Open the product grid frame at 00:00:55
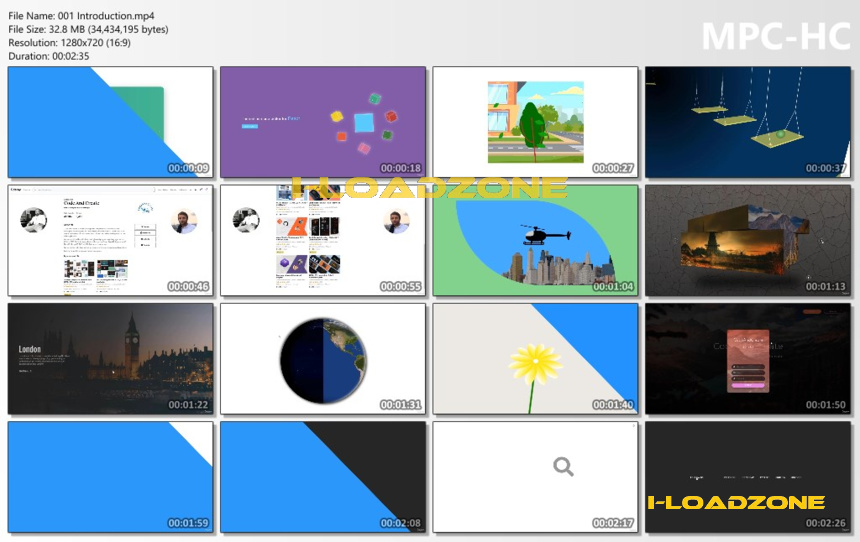 [323, 240]
